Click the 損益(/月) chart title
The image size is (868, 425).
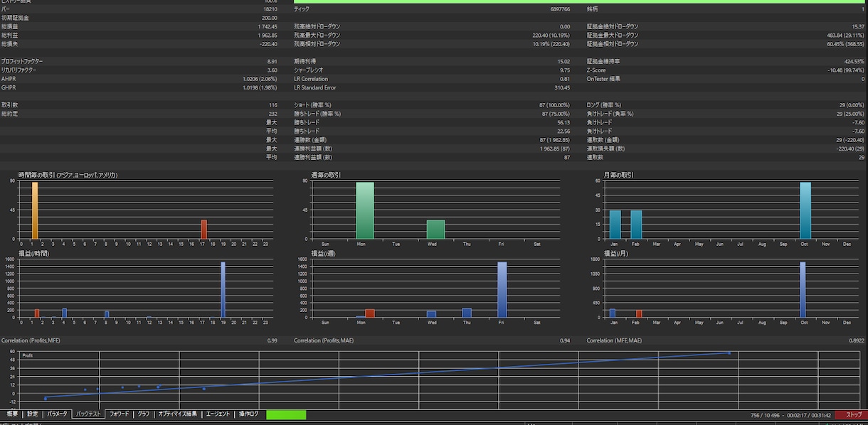[x=615, y=253]
